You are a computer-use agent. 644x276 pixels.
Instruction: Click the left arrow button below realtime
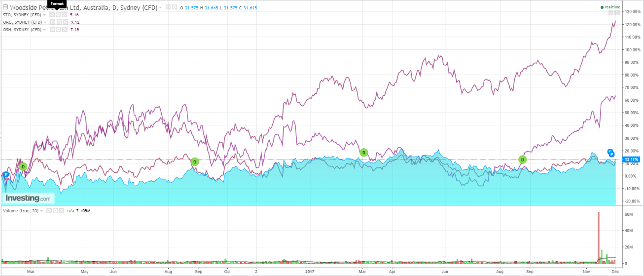pyautogui.click(x=611, y=13)
